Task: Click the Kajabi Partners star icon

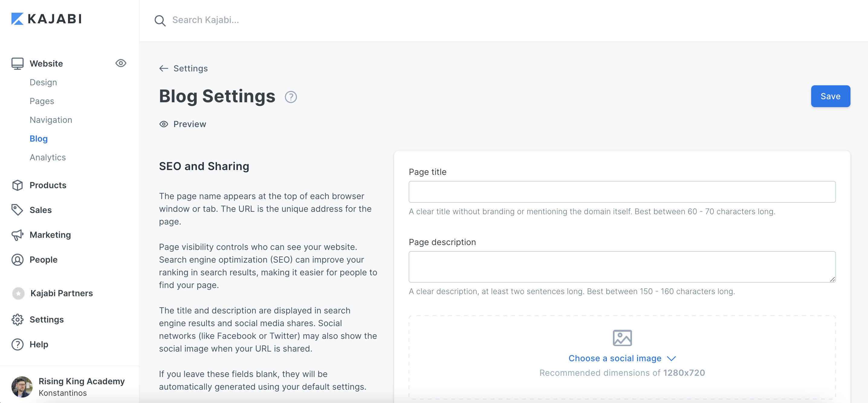Action: click(18, 293)
